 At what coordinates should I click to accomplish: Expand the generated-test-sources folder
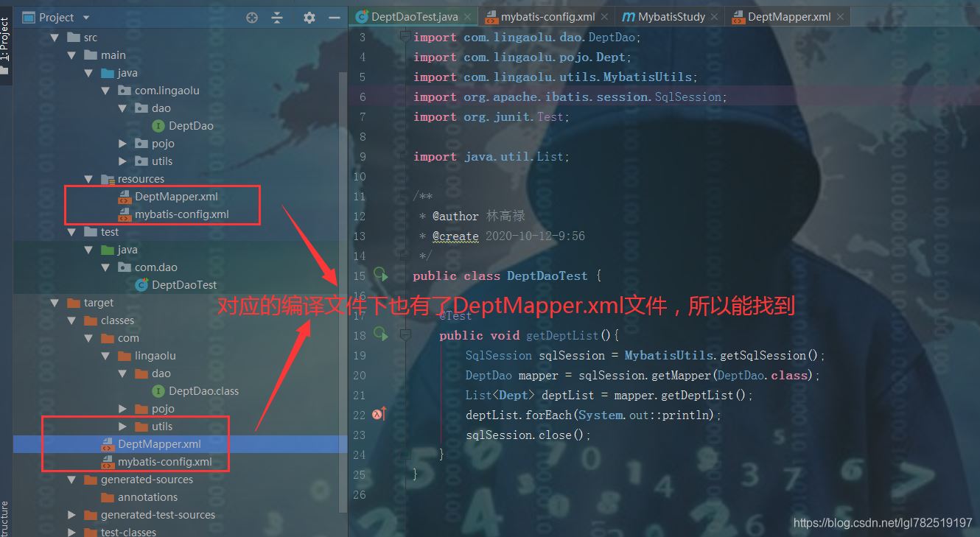(71, 515)
